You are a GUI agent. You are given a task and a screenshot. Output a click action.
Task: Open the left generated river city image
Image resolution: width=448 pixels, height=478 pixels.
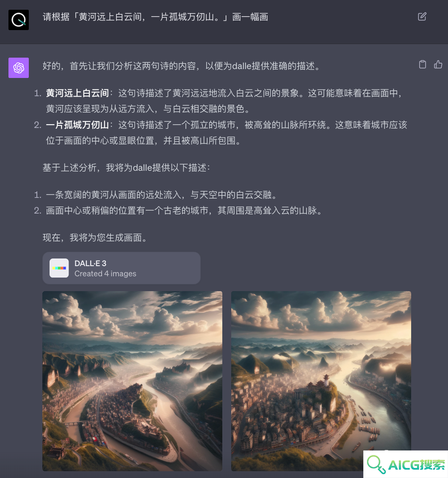tap(132, 381)
